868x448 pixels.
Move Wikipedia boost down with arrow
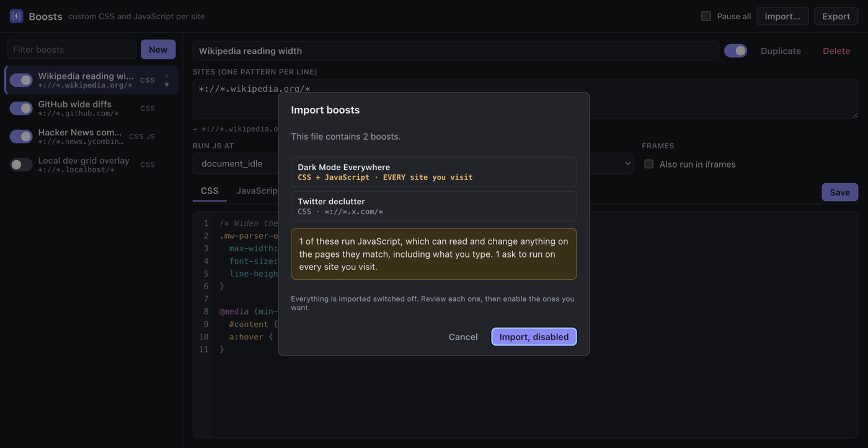point(167,85)
